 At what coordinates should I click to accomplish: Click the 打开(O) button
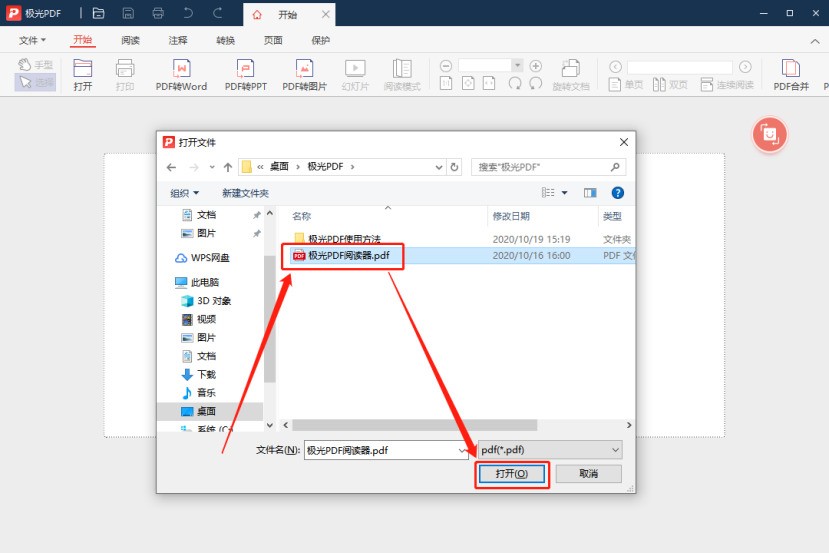(x=512, y=474)
